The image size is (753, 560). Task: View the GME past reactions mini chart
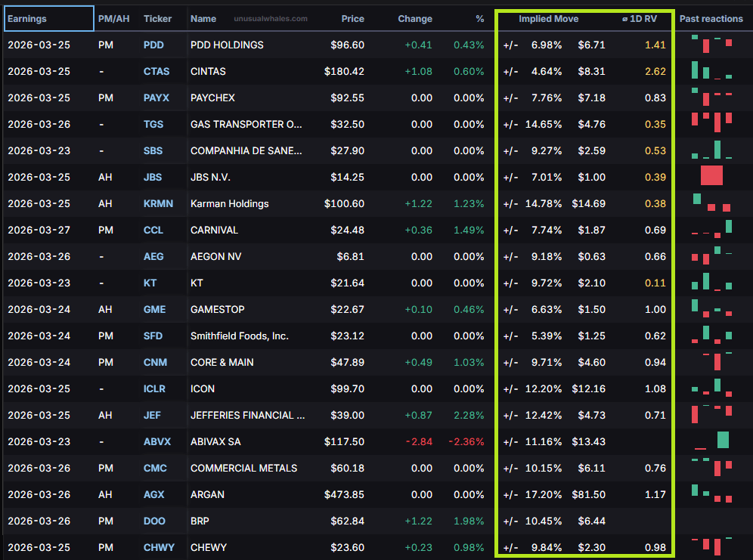[711, 308]
